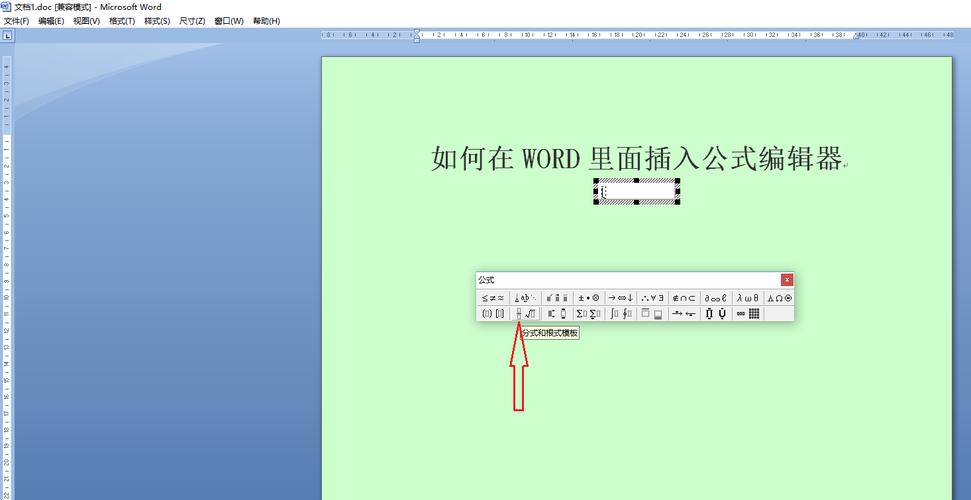The width and height of the screenshot is (971, 500).
Task: Open the 尺寸(Z) menu
Action: point(192,21)
